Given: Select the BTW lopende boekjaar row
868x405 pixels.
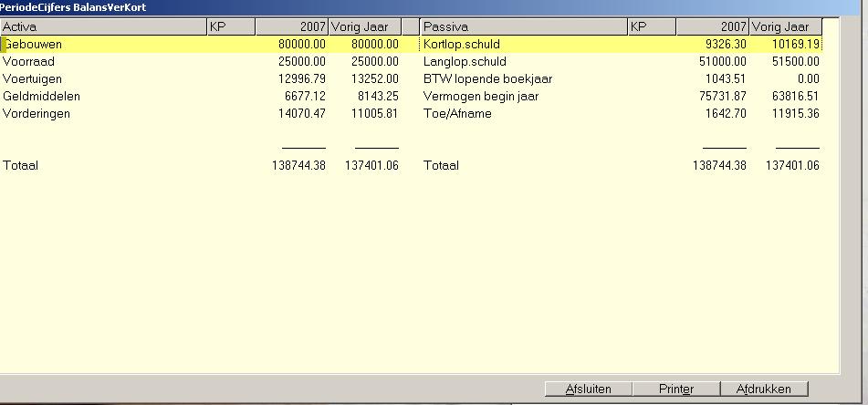Looking at the screenshot, I should pyautogui.click(x=621, y=78).
